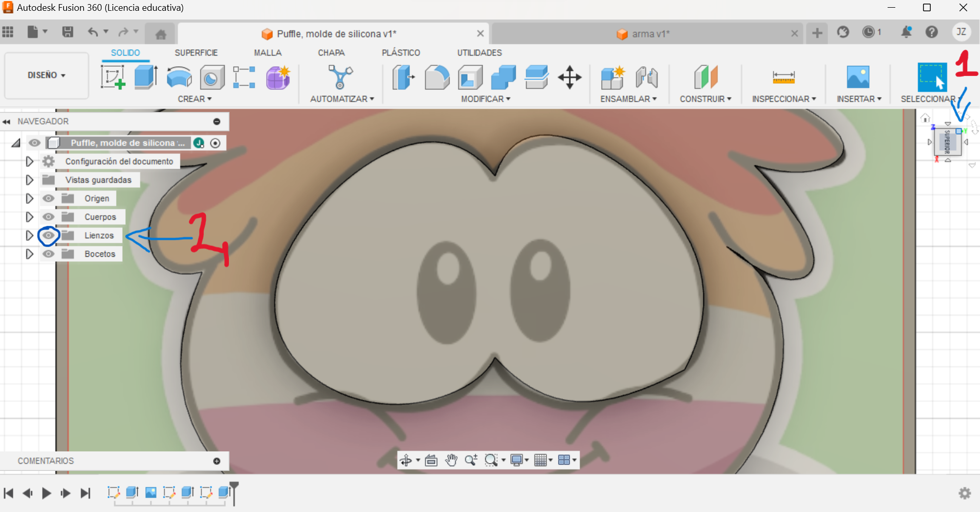The image size is (980, 512).
Task: Open the notifications bell
Action: (906, 32)
